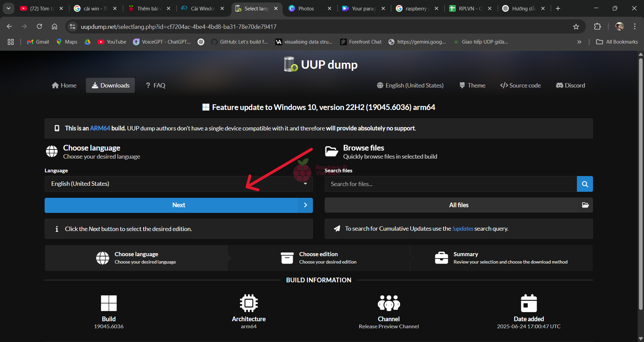Expand the hidden bookmarks overflow chevron

point(579,42)
